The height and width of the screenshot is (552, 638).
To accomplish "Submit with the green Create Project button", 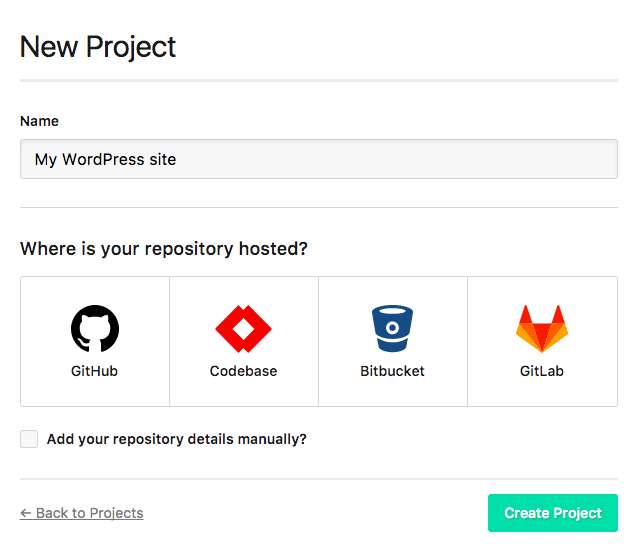I will pyautogui.click(x=553, y=513).
